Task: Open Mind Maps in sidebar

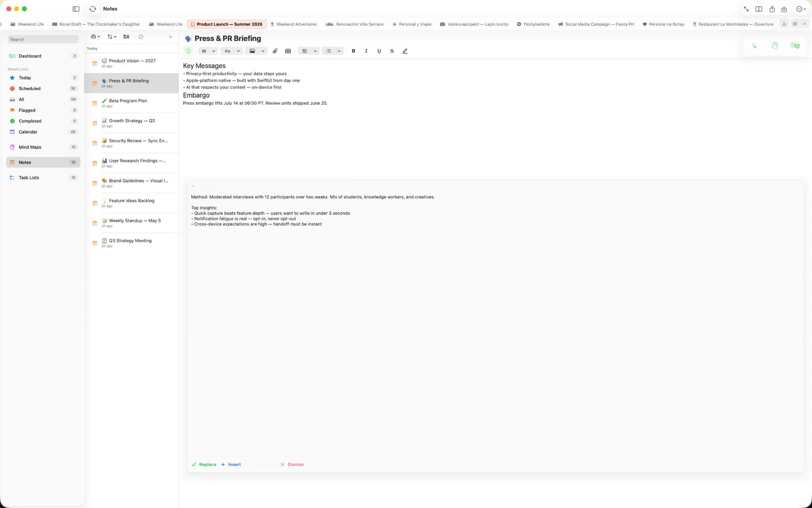Action: [x=43, y=147]
